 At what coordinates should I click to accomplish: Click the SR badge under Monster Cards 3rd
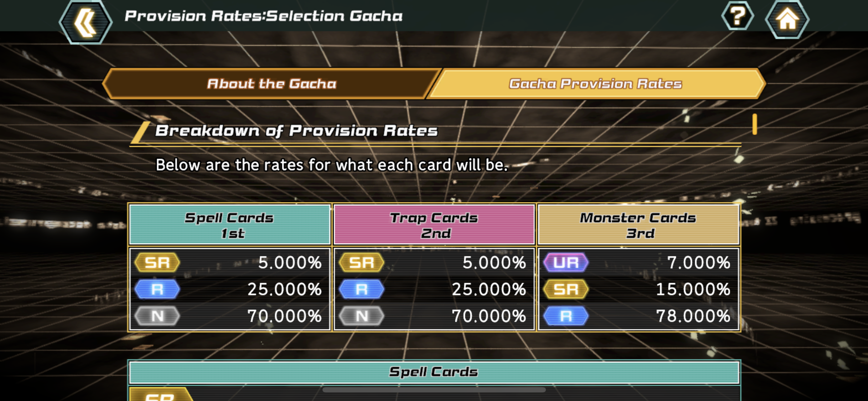566,289
